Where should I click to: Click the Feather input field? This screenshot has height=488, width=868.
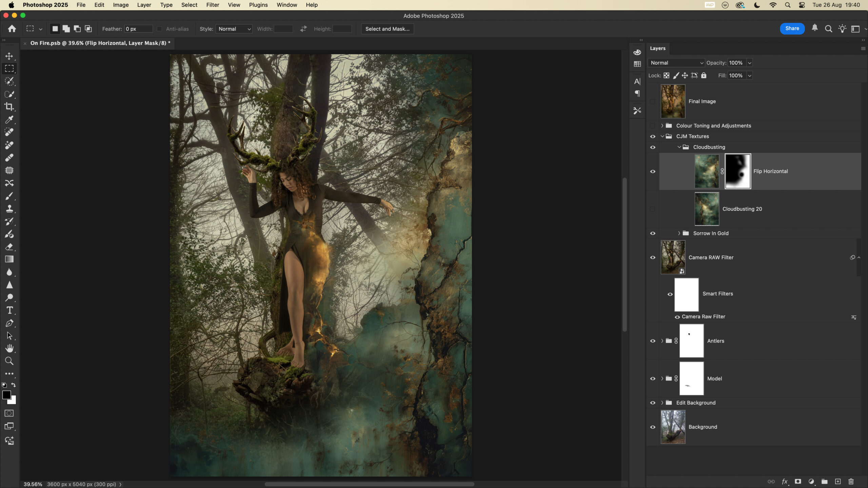tap(138, 29)
